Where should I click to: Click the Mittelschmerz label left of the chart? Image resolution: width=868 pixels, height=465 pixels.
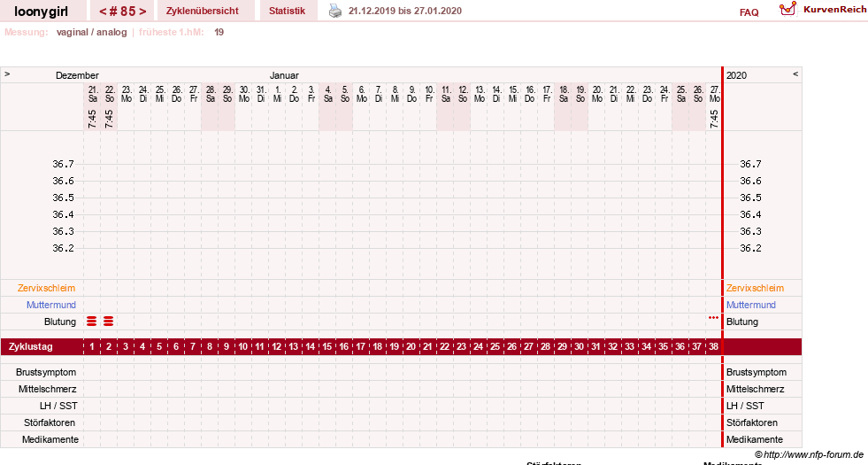(48, 389)
